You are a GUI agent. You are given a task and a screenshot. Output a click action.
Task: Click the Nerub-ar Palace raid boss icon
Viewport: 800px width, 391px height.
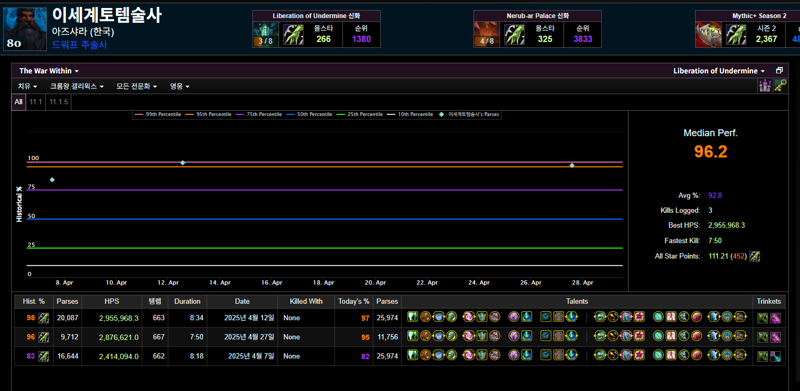(486, 34)
